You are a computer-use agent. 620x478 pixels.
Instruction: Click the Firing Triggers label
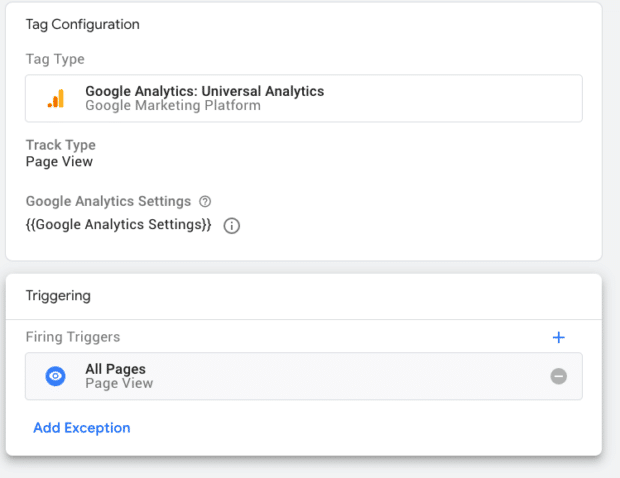tap(72, 338)
